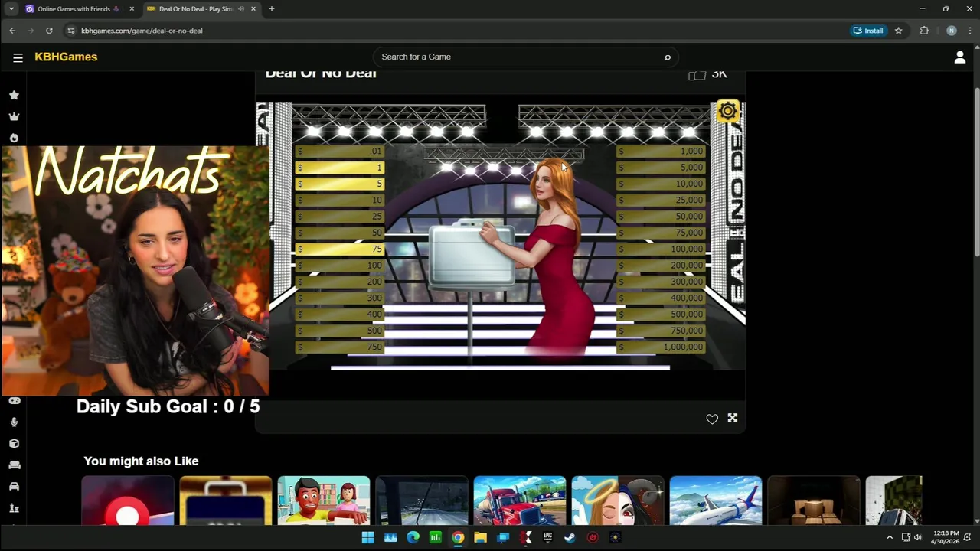
Task: Click the page vertical scrollbar
Action: click(976, 172)
